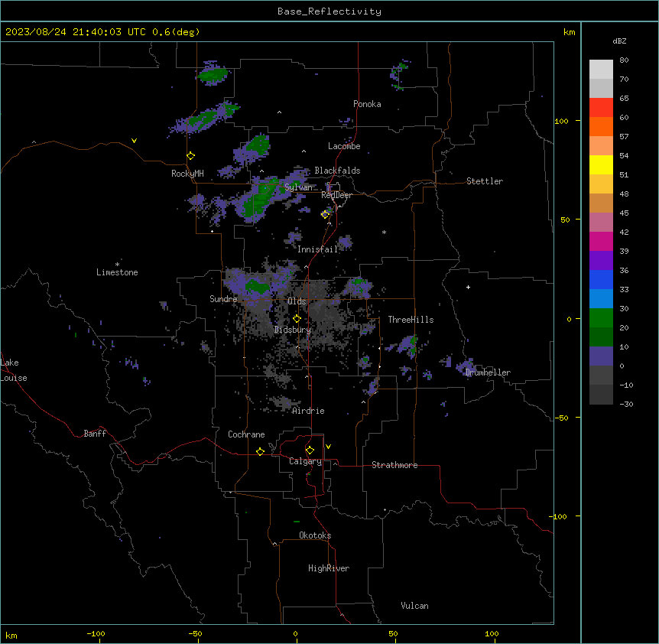Pick the violet 39–36 dBZ legend swatch
The width and height of the screenshot is (659, 644).
(x=601, y=261)
